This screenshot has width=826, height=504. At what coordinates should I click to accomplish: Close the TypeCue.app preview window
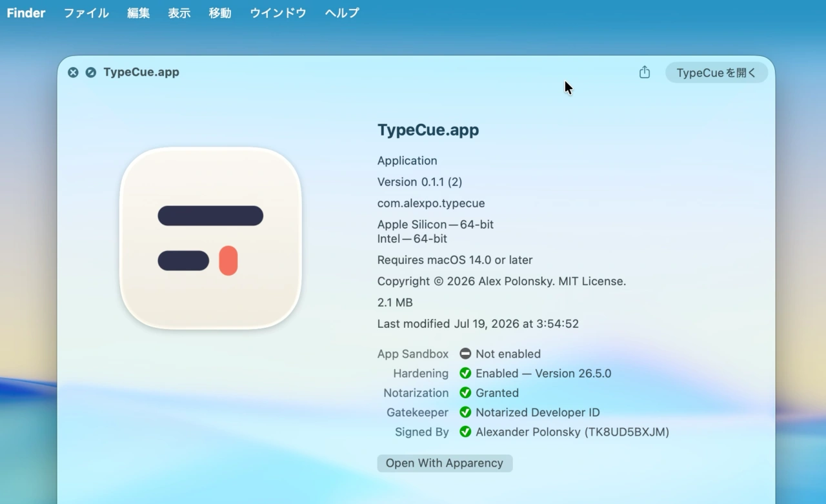click(x=73, y=72)
